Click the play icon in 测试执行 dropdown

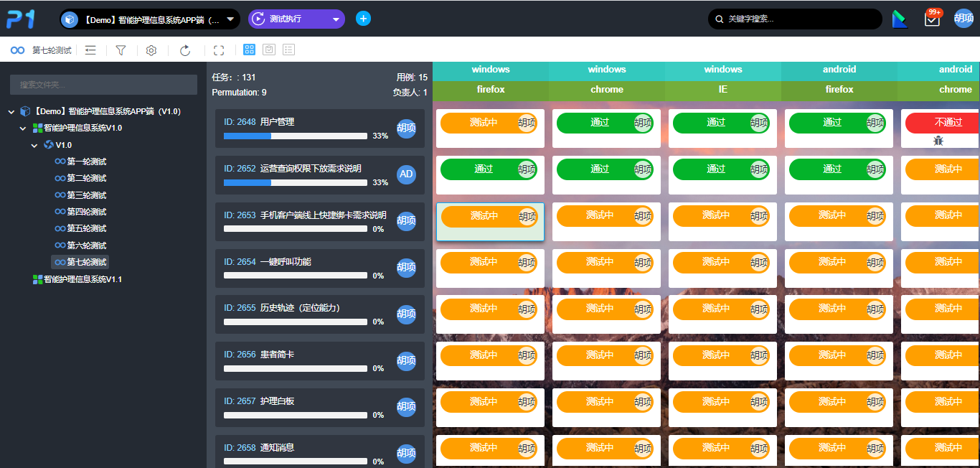[x=258, y=19]
